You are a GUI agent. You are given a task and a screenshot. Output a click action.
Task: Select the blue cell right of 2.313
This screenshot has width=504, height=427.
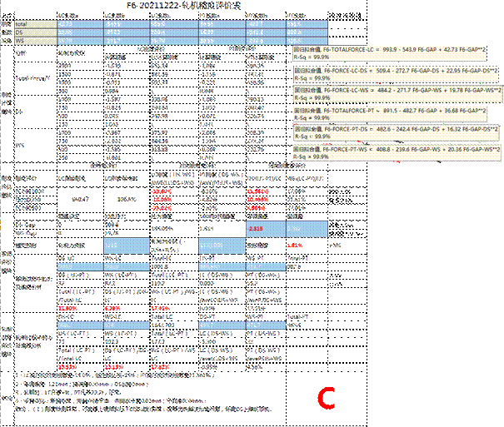pyautogui.click(x=307, y=226)
